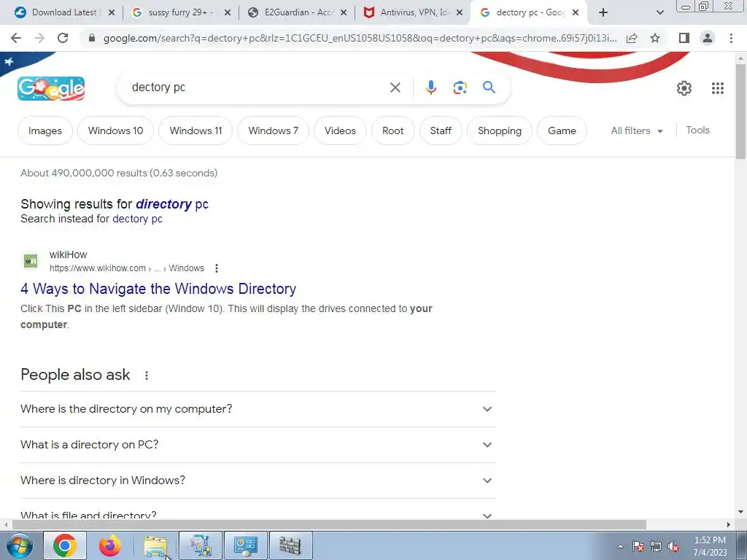The width and height of the screenshot is (747, 560).
Task: Click the horizontal page scrollbar
Action: coord(329,524)
